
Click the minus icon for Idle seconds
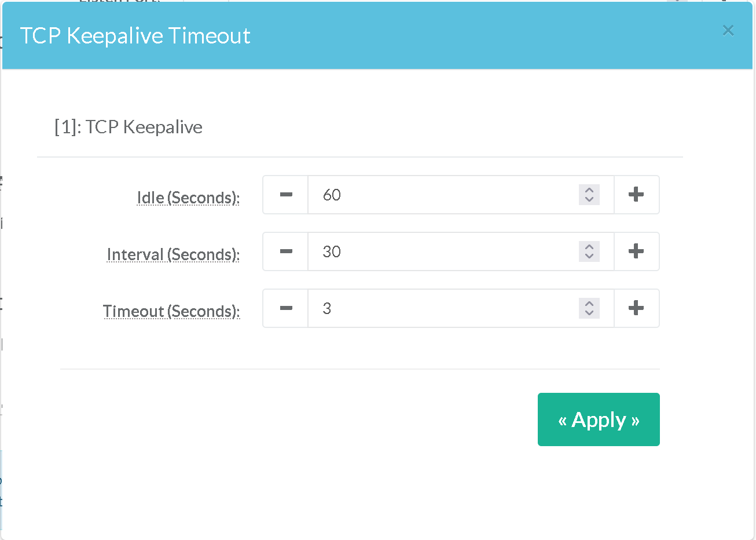(x=286, y=195)
